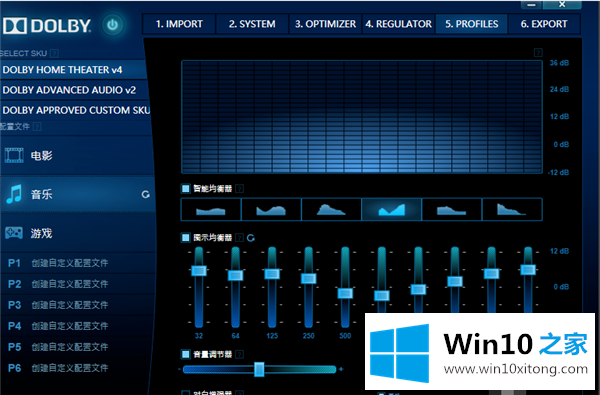Open the 1. IMPORT tab
Viewport: 600px width, 395px height.
click(x=179, y=24)
